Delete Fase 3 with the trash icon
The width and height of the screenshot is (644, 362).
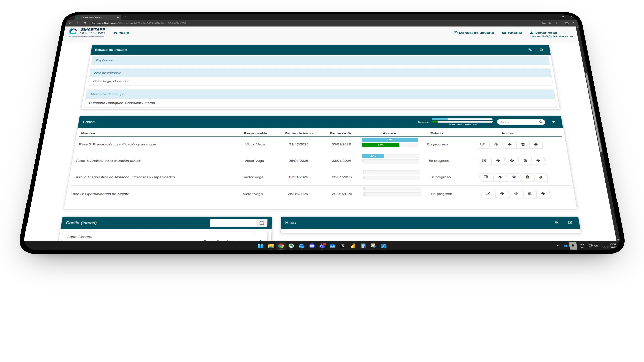pyautogui.click(x=530, y=194)
